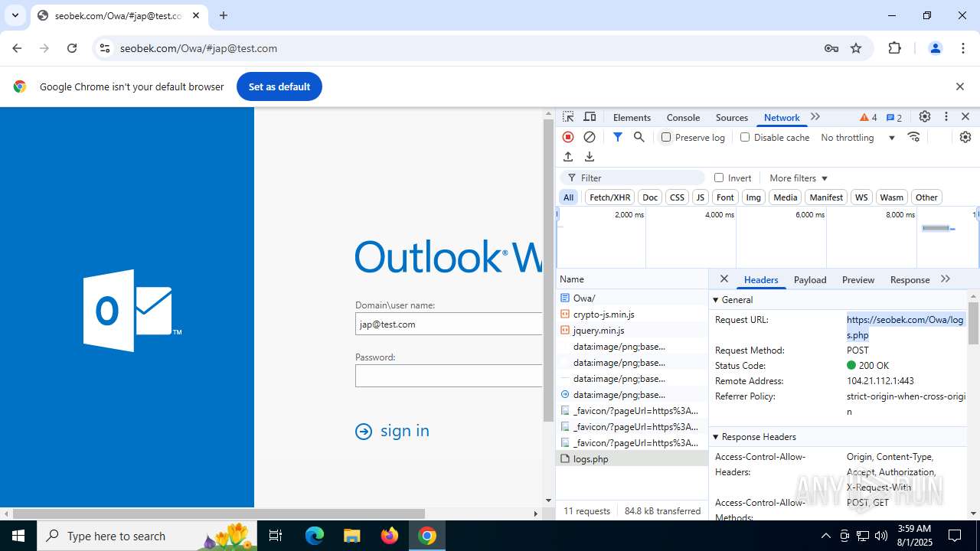Close the DevTools panel

(965, 117)
